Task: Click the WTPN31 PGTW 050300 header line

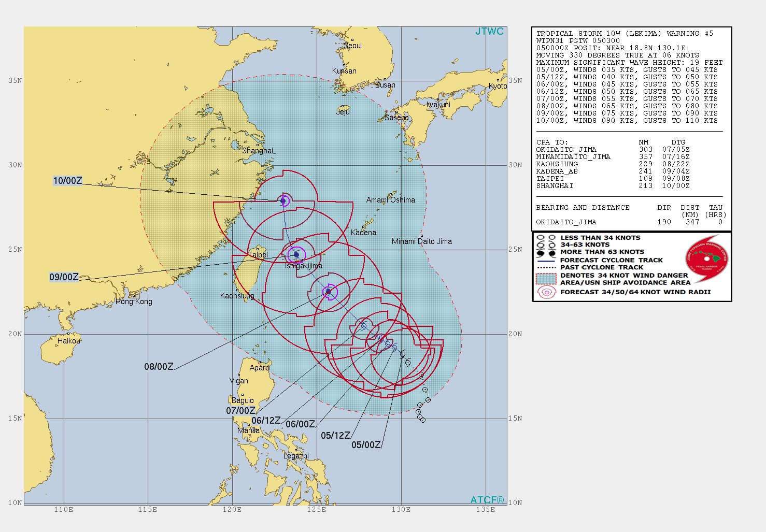Action: 578,40
